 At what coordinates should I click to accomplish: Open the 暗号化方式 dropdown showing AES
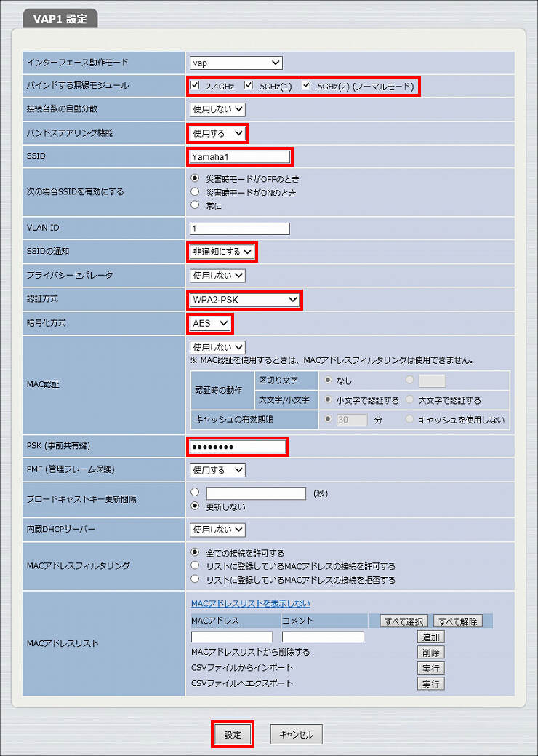[210, 324]
